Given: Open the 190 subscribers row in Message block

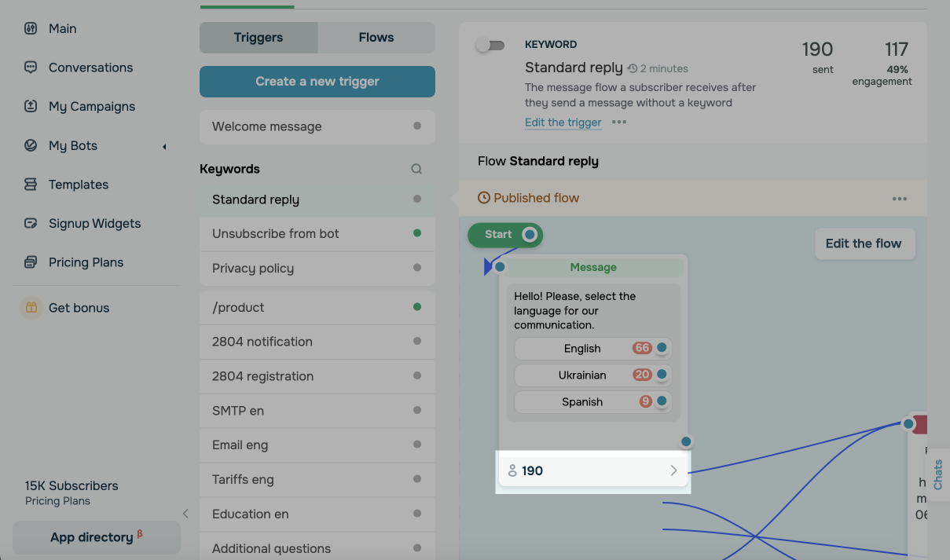Looking at the screenshot, I should [593, 471].
